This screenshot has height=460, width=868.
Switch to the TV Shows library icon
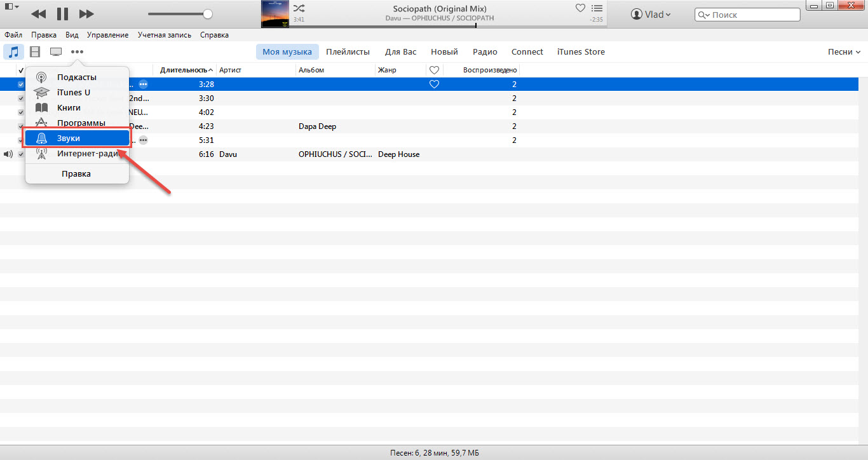coord(56,51)
